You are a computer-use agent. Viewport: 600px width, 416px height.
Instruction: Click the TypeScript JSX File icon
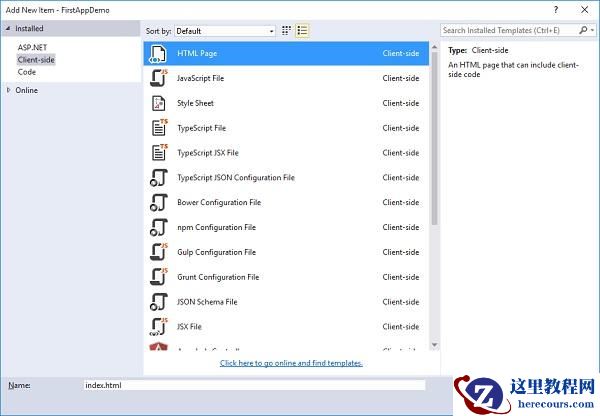(x=159, y=153)
